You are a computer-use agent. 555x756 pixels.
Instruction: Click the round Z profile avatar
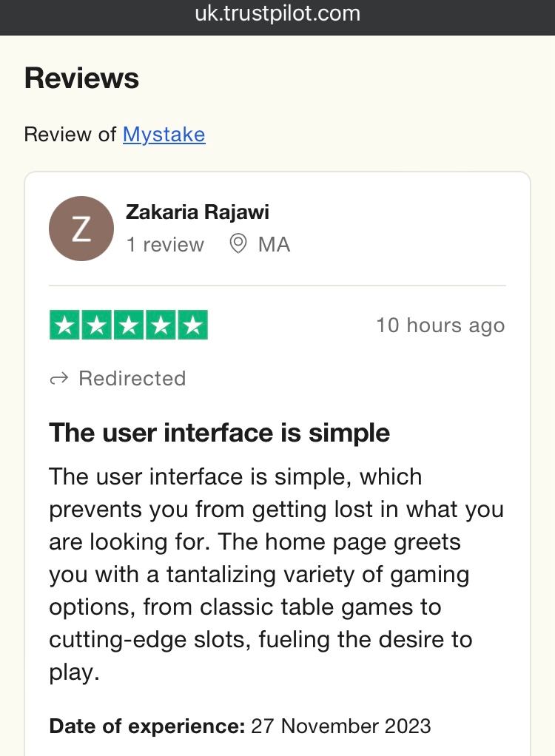(81, 229)
